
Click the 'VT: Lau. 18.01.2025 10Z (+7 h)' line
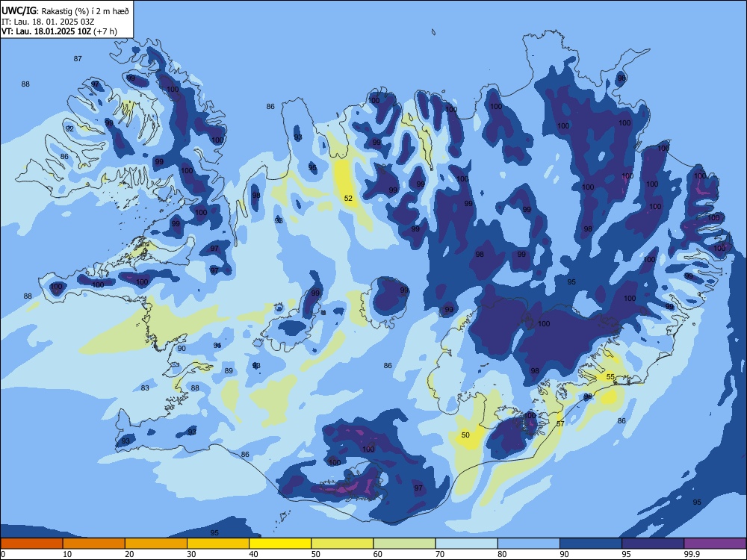pyautogui.click(x=59, y=31)
